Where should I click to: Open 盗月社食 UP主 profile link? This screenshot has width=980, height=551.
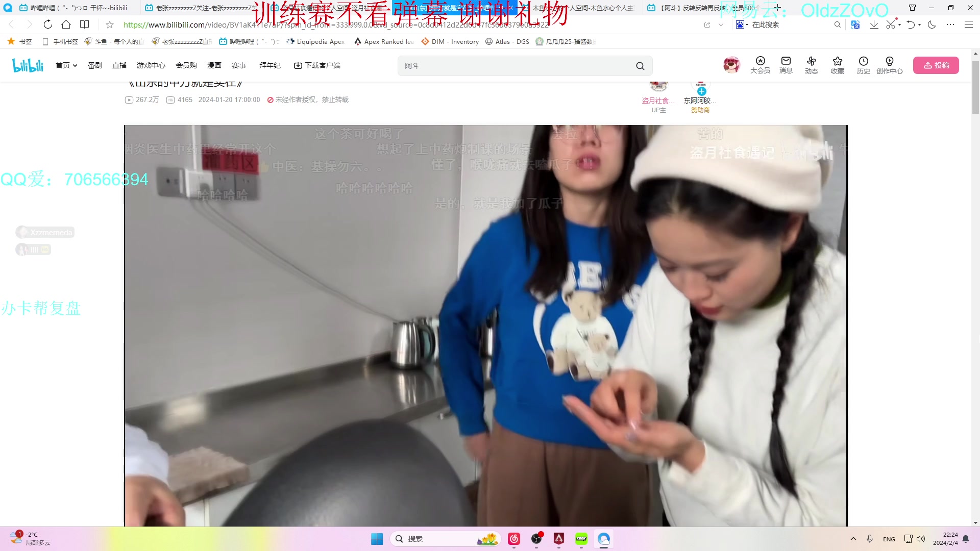pyautogui.click(x=658, y=101)
